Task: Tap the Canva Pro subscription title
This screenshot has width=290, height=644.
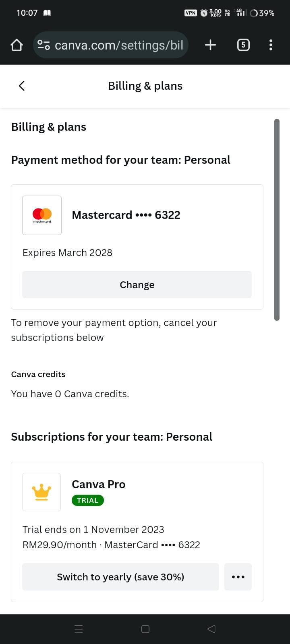Action: click(x=99, y=484)
